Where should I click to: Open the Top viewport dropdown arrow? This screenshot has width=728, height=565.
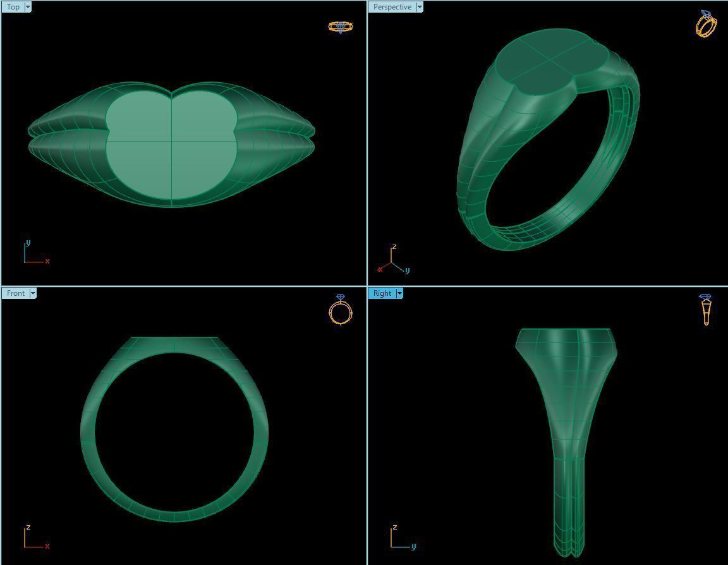(28, 7)
